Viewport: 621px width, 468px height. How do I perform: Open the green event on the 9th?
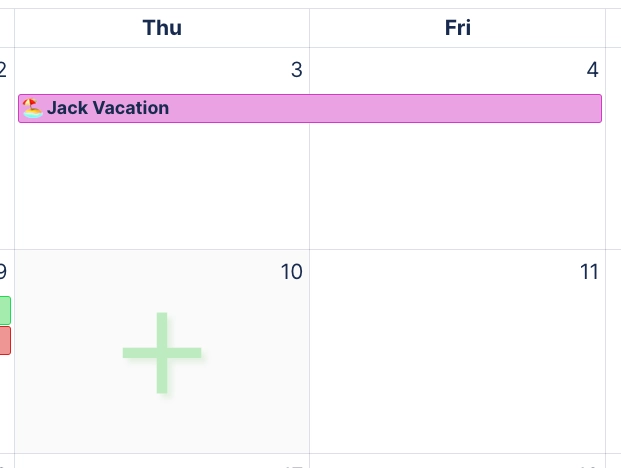(x=5, y=310)
